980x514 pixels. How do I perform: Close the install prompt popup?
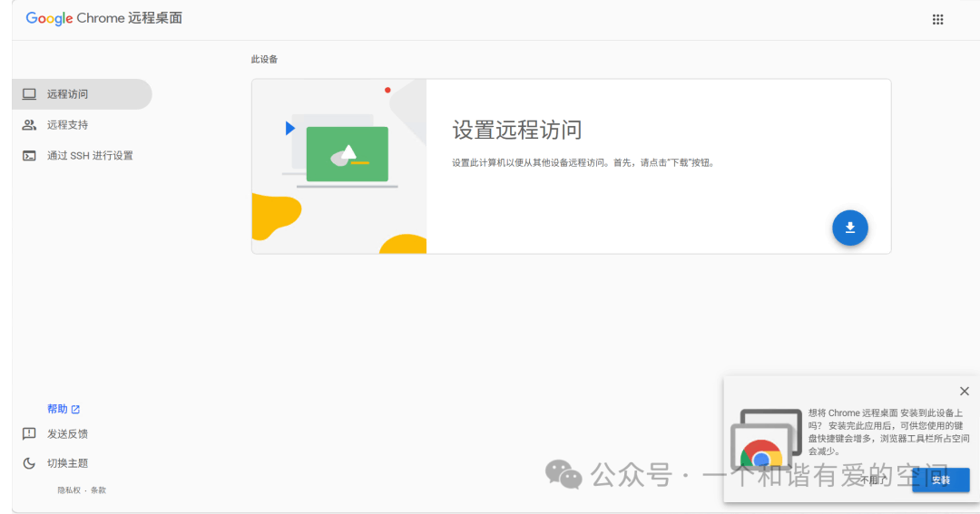tap(965, 391)
